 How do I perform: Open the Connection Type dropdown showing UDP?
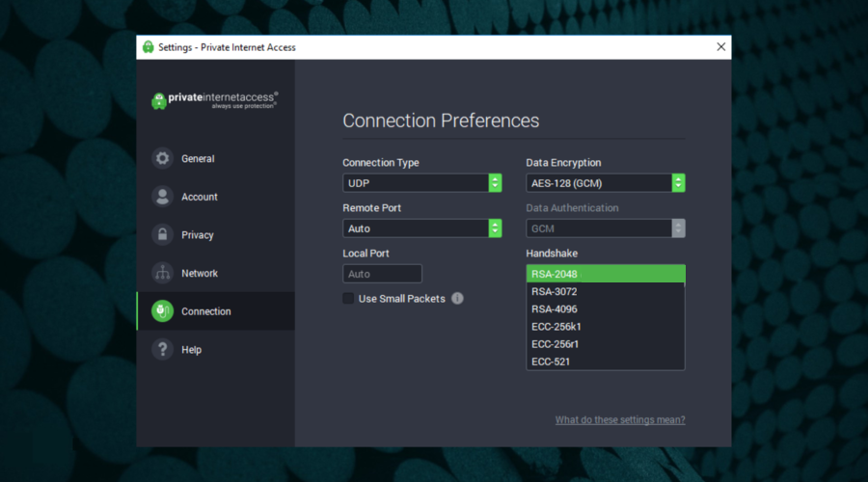point(421,183)
